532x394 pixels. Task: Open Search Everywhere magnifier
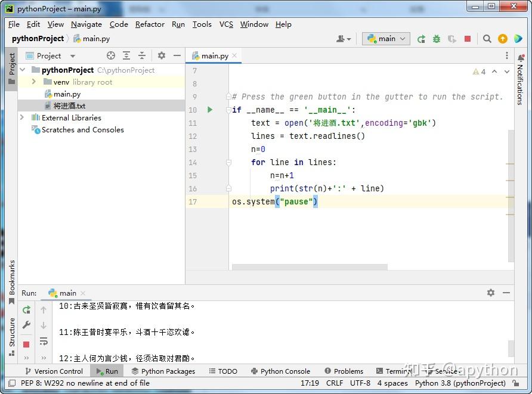click(487, 38)
